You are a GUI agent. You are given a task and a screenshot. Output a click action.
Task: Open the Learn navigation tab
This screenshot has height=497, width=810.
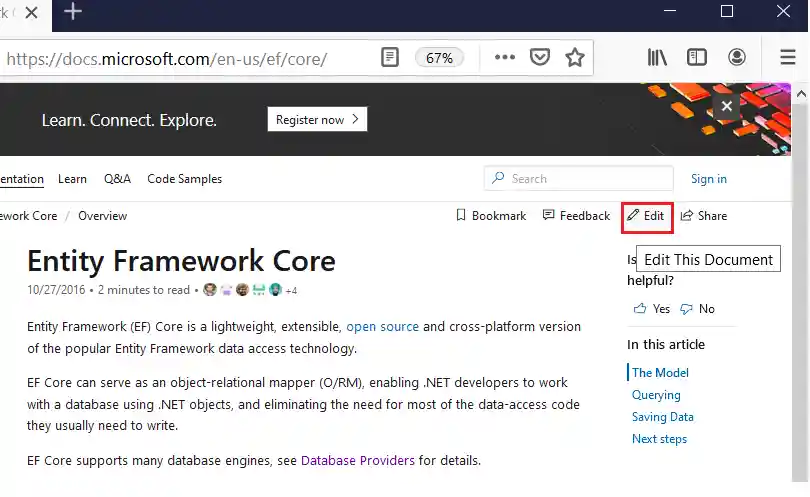click(x=72, y=179)
